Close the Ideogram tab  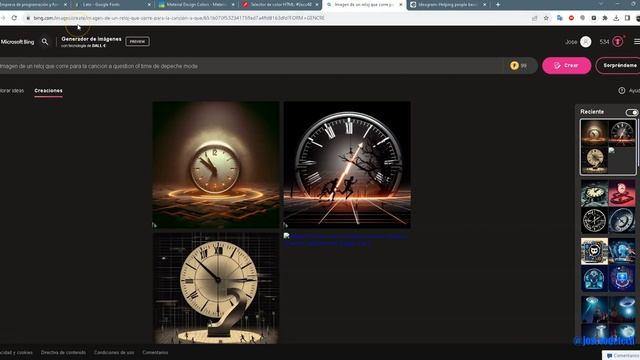[x=484, y=4]
